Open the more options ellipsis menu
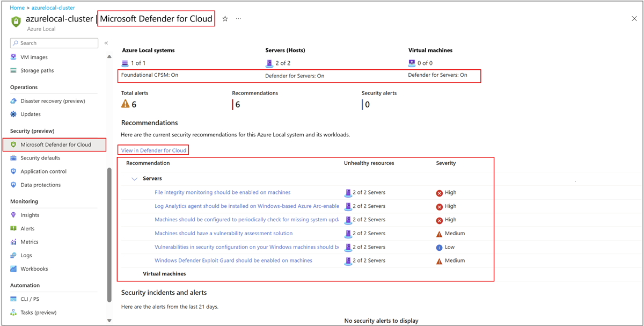This screenshot has height=326, width=644. [x=238, y=18]
